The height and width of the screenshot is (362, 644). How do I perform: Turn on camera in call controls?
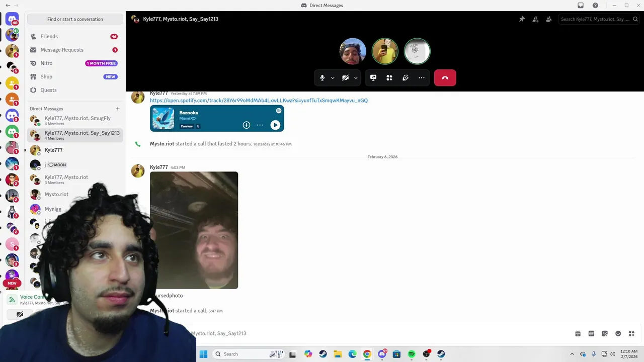tap(345, 78)
